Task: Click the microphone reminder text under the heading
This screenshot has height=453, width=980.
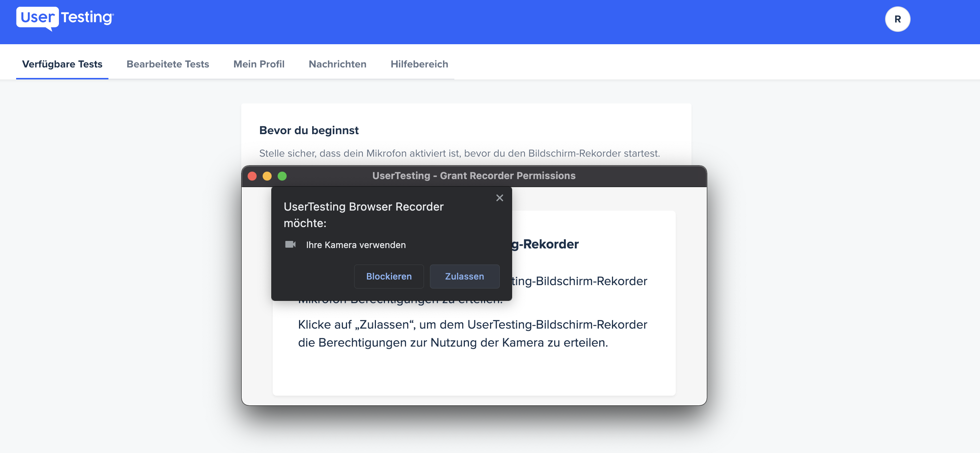Action: (459, 153)
